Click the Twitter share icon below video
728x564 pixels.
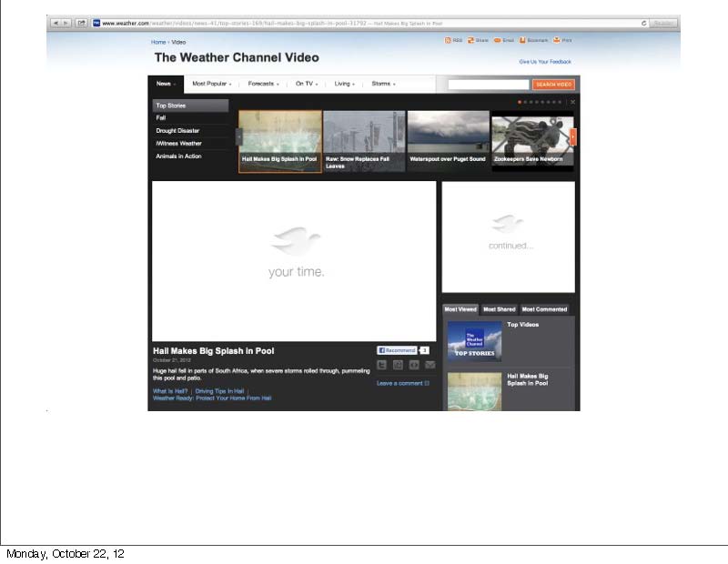(382, 365)
